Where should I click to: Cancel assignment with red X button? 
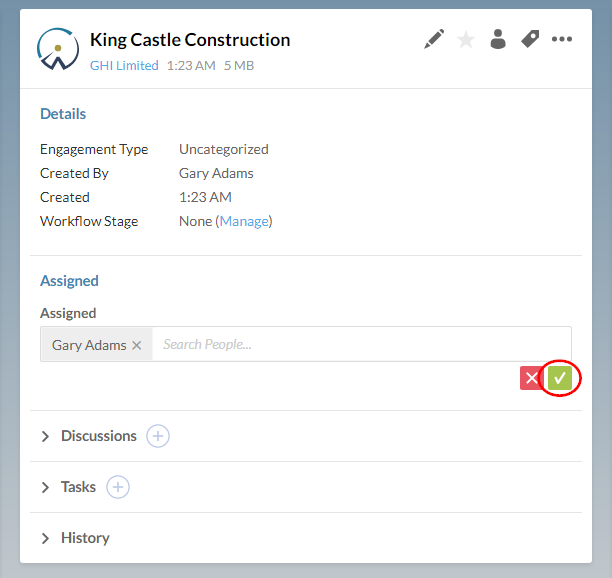coord(531,378)
